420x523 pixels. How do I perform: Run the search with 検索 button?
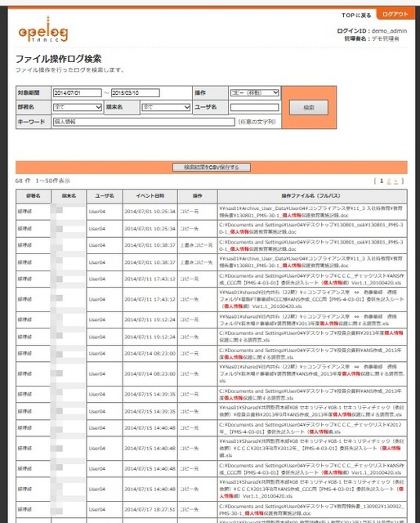coord(309,107)
